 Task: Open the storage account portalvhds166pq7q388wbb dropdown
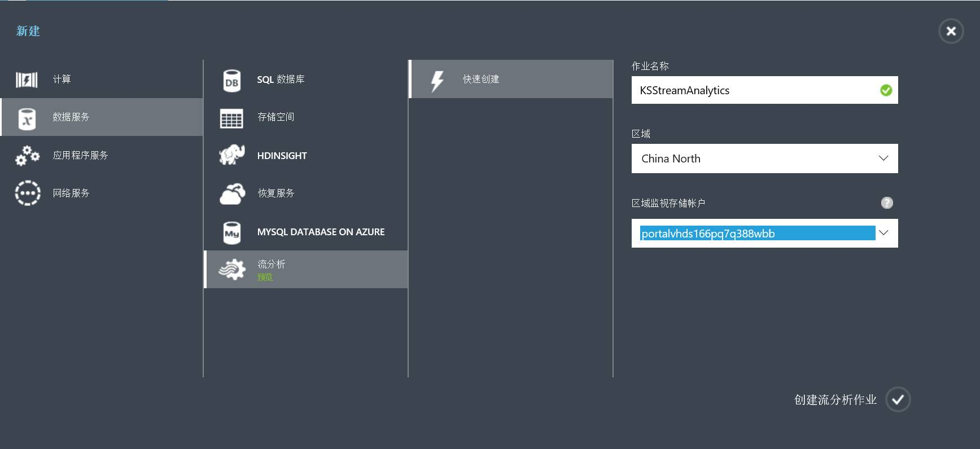coord(764,233)
